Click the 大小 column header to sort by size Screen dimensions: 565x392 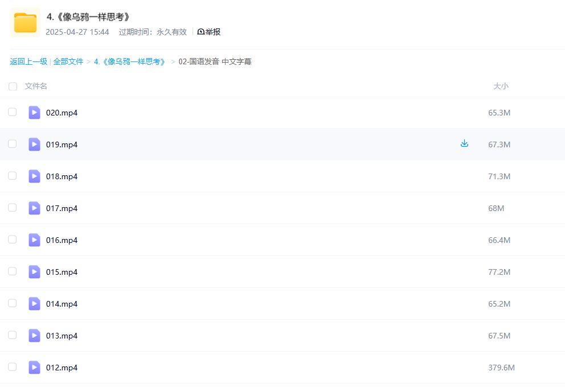(502, 86)
